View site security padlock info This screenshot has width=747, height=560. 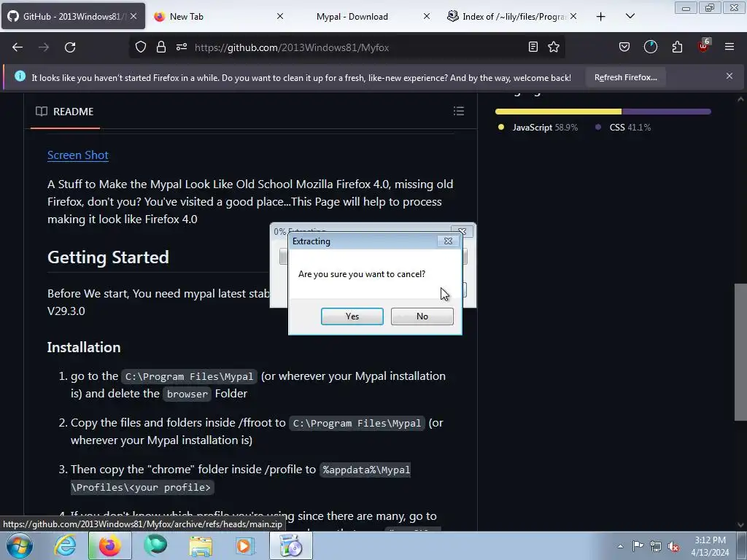coord(161,47)
